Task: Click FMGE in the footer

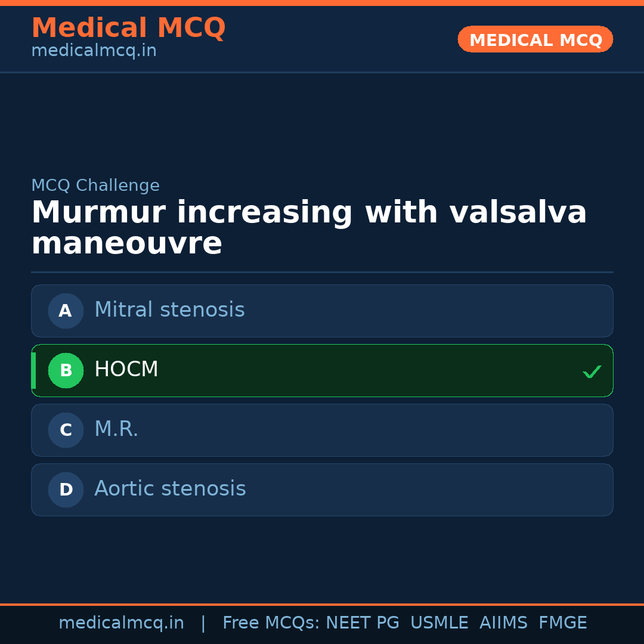Action: (563, 623)
